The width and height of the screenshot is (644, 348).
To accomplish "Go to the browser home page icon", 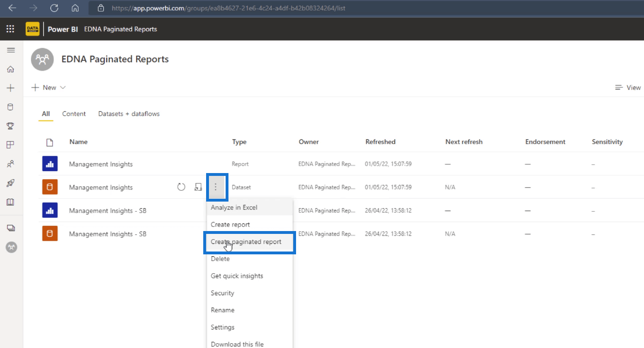I will tap(75, 8).
